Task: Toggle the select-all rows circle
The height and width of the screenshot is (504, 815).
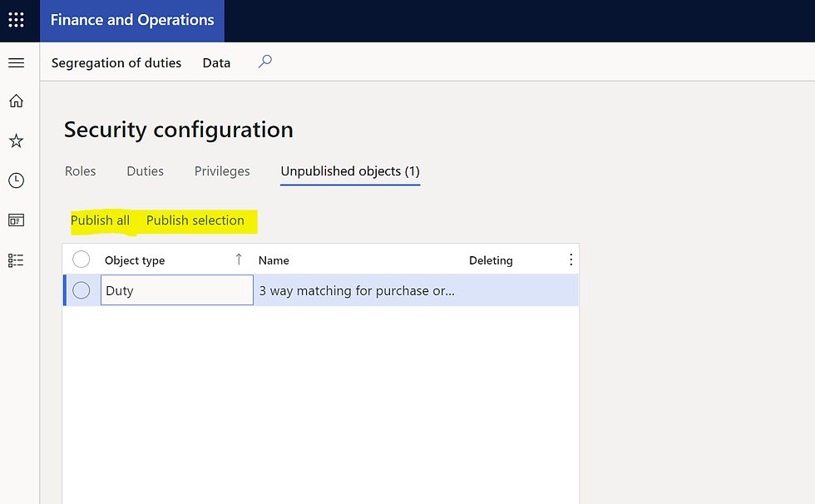Action: pos(81,259)
